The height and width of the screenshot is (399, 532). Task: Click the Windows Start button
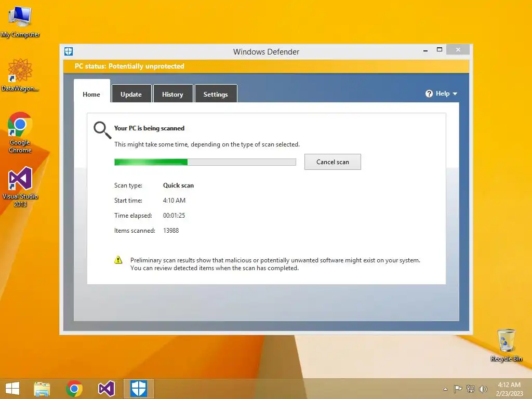click(x=12, y=389)
